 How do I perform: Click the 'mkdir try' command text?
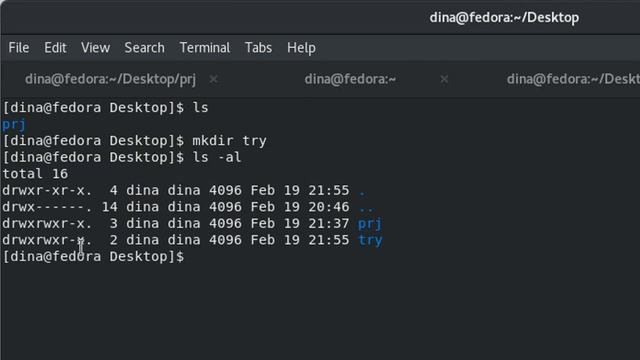(x=229, y=141)
